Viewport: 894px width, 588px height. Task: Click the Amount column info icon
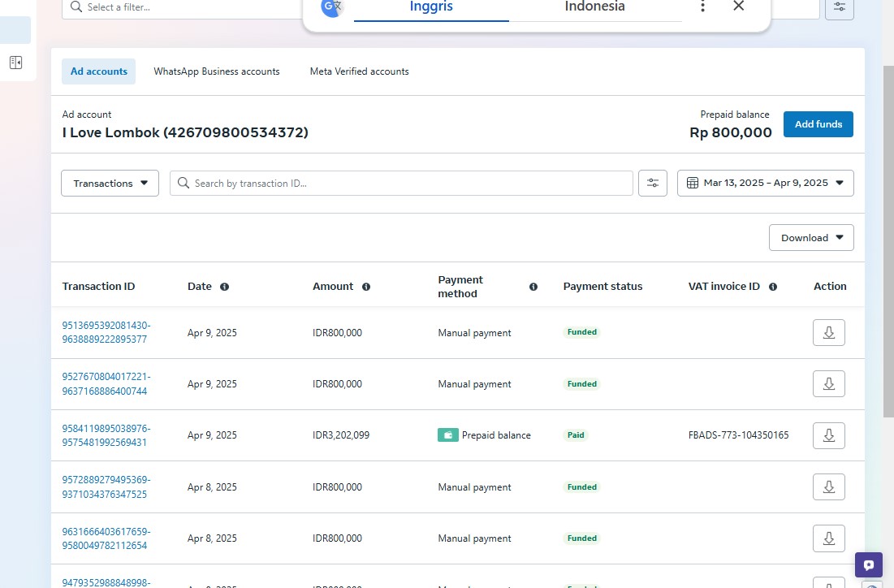(x=366, y=287)
